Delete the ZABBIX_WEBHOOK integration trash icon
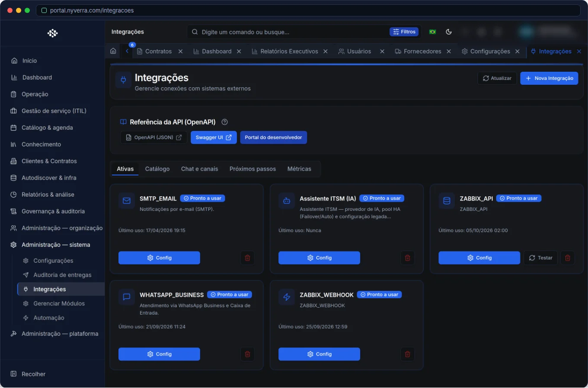 407,354
